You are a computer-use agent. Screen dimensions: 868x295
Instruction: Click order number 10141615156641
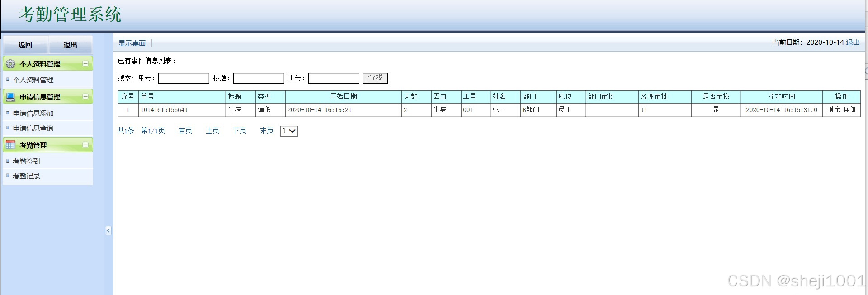(164, 110)
